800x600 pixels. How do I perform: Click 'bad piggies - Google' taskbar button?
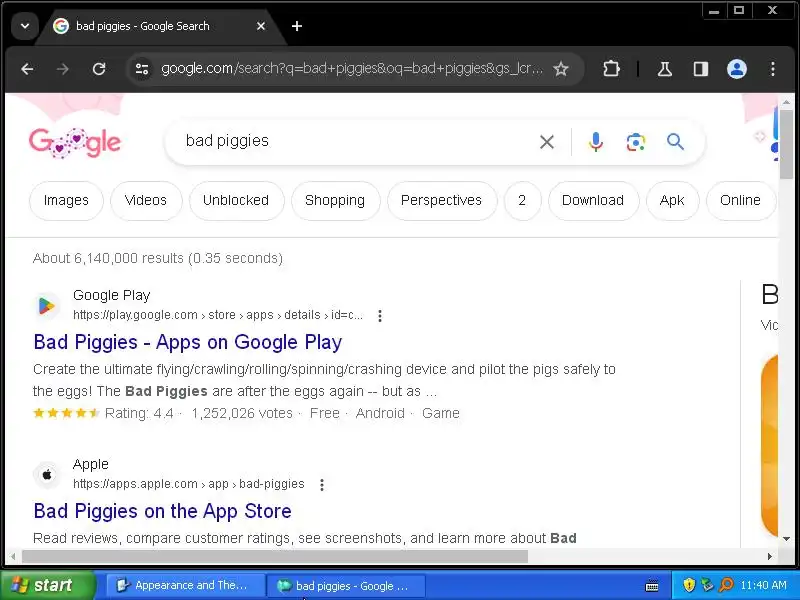[x=346, y=586]
